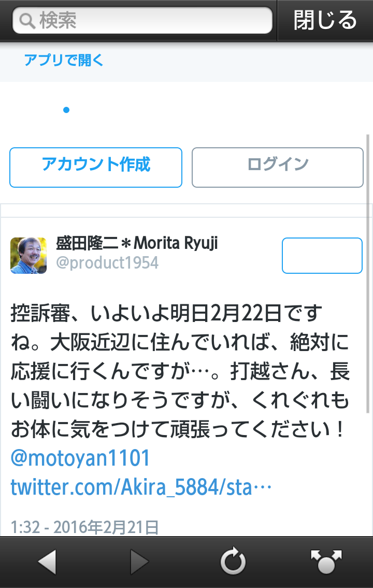Reload the page with circular arrow icon

point(233,561)
